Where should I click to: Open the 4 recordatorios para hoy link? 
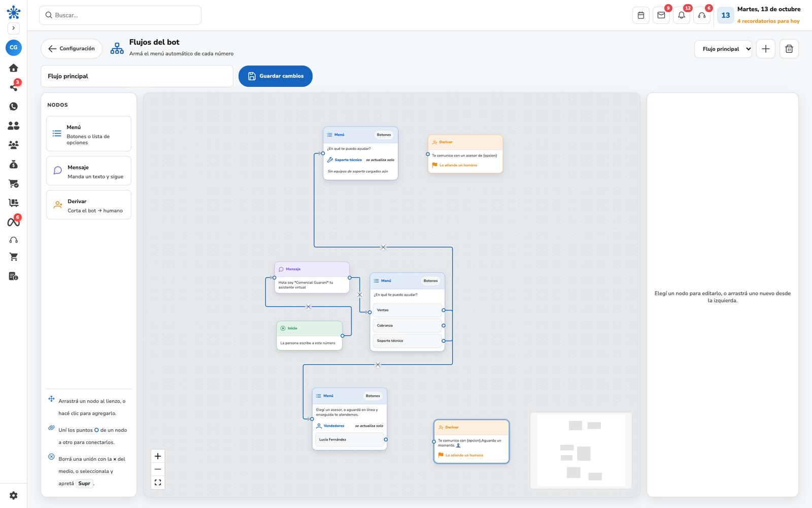768,21
